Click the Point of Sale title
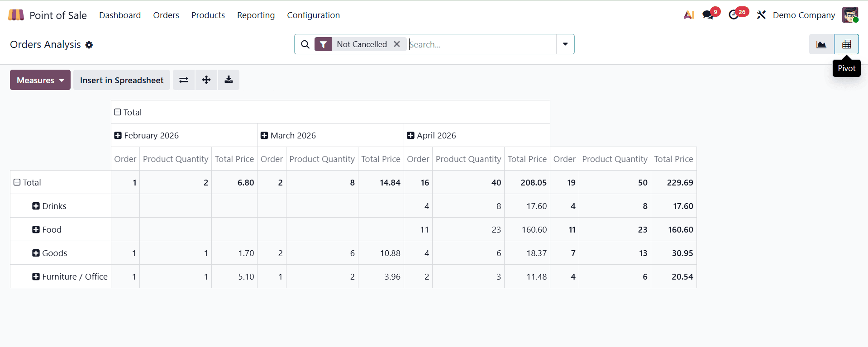The height and width of the screenshot is (347, 868). (x=58, y=15)
